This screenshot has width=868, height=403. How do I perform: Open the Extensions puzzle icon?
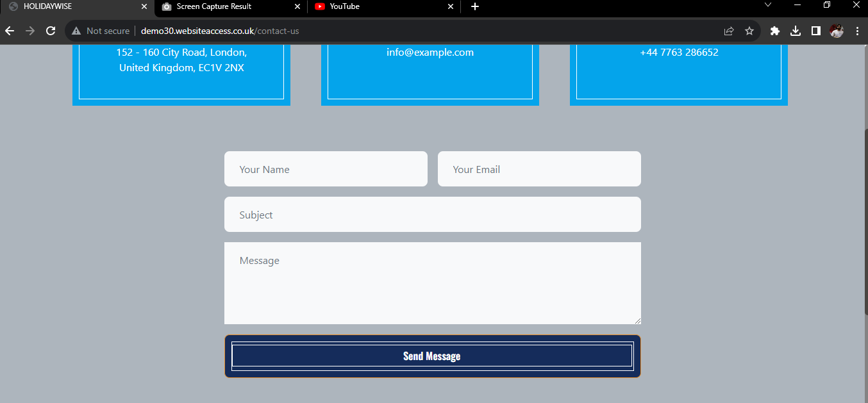tap(775, 31)
